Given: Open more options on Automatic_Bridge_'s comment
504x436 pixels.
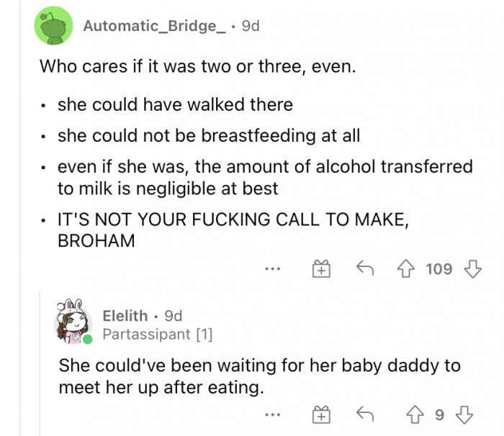Looking at the screenshot, I should (x=271, y=270).
